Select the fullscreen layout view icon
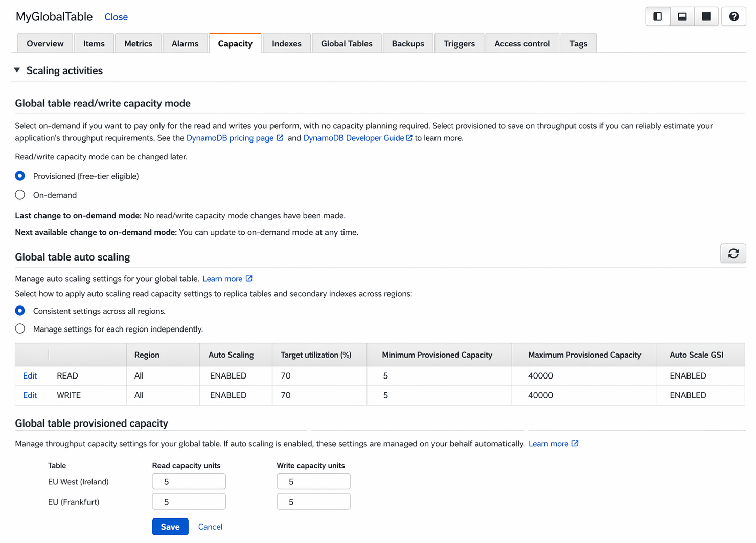This screenshot has width=756, height=543. [x=706, y=16]
